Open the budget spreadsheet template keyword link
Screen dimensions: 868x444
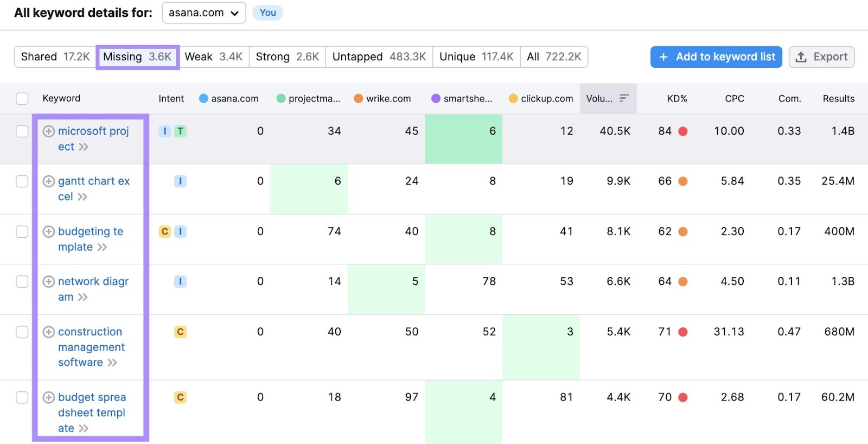92,413
